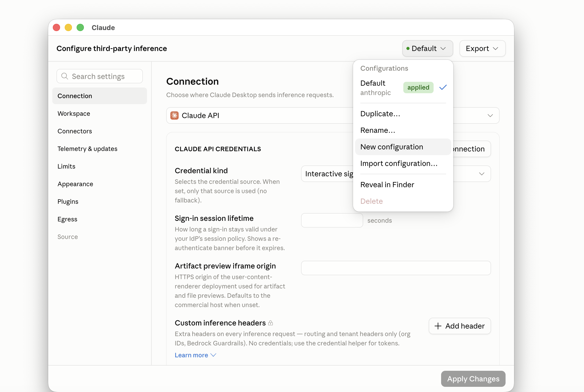
Task: Click the plus icon in Add header
Action: 438,326
